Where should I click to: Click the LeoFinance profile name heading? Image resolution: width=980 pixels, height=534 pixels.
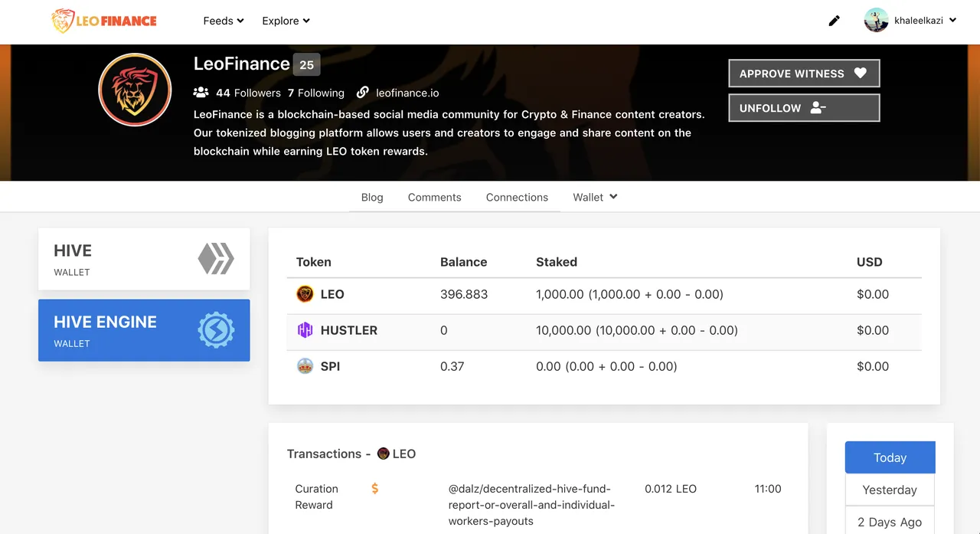point(242,64)
